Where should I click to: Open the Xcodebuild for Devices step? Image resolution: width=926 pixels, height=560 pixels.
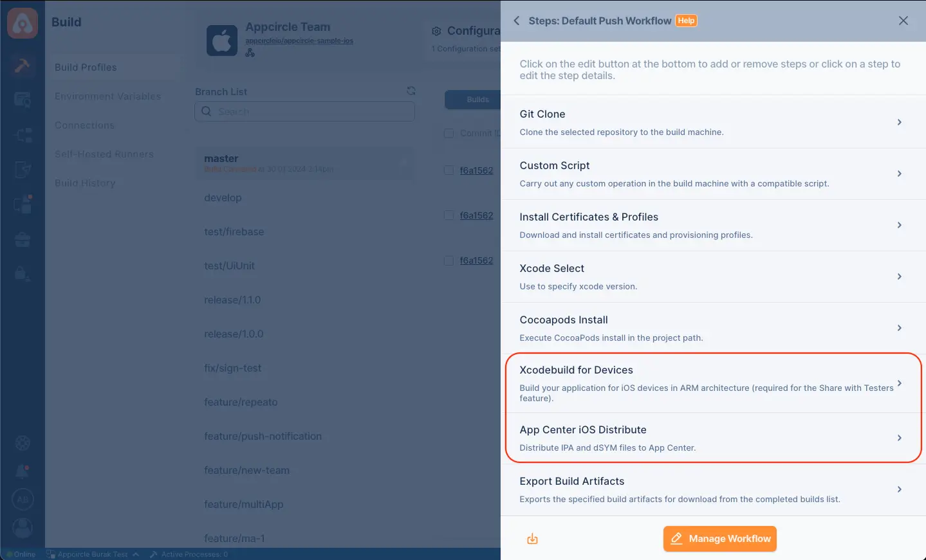[x=713, y=383]
